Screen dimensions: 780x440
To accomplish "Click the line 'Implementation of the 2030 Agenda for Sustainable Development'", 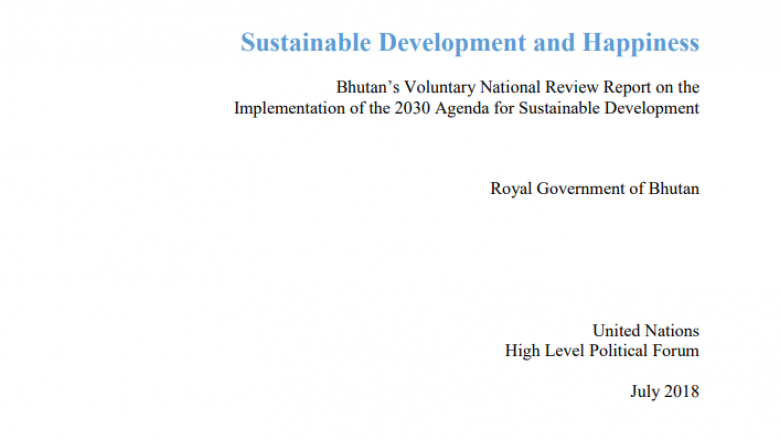I will (467, 109).
